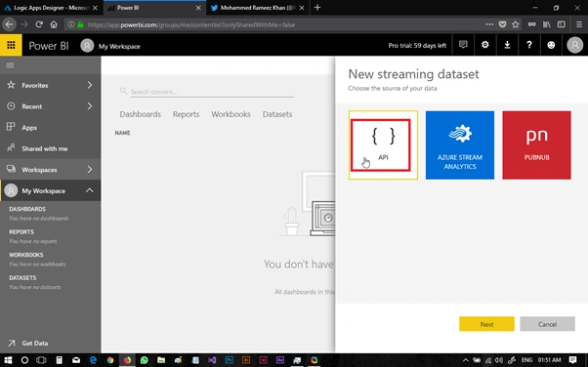
Task: Click Pro trial 59 days left text
Action: coord(417,45)
